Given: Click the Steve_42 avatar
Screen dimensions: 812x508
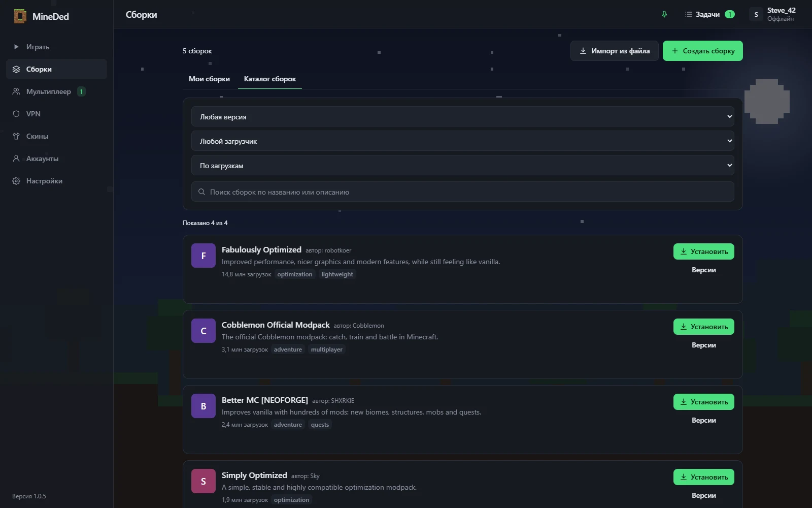Looking at the screenshot, I should point(756,14).
